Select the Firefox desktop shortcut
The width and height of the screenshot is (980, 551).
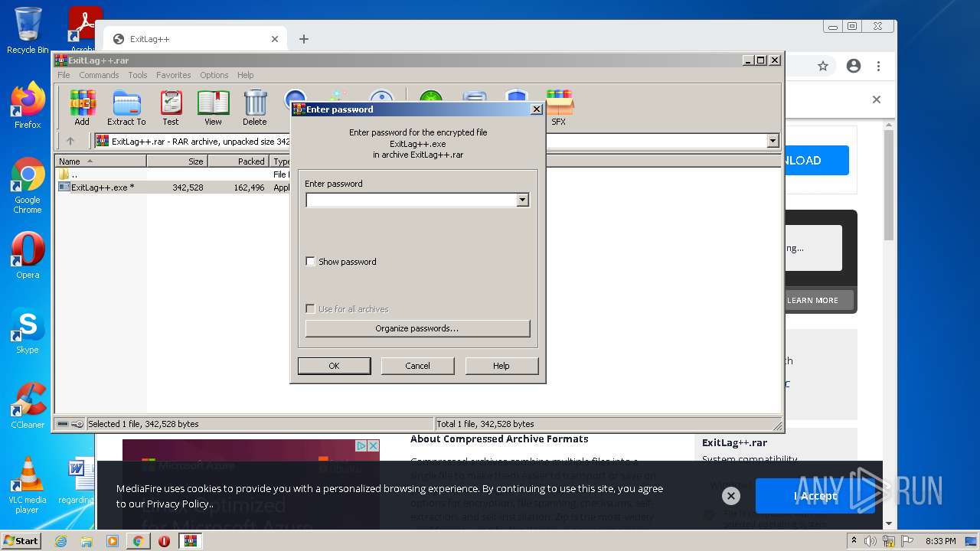(x=28, y=106)
